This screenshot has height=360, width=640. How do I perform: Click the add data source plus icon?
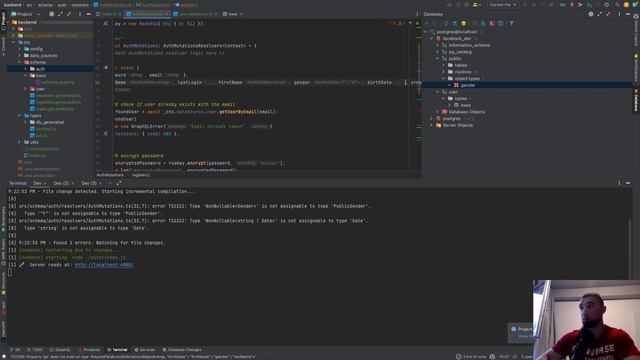pyautogui.click(x=427, y=24)
